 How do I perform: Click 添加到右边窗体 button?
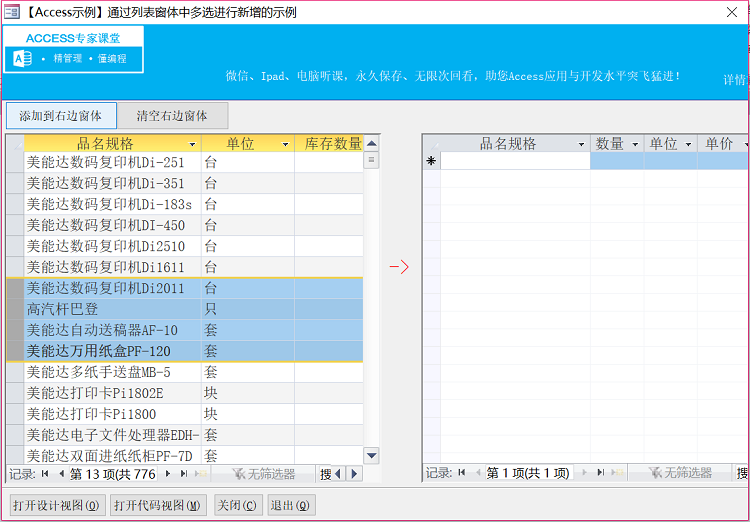point(61,116)
